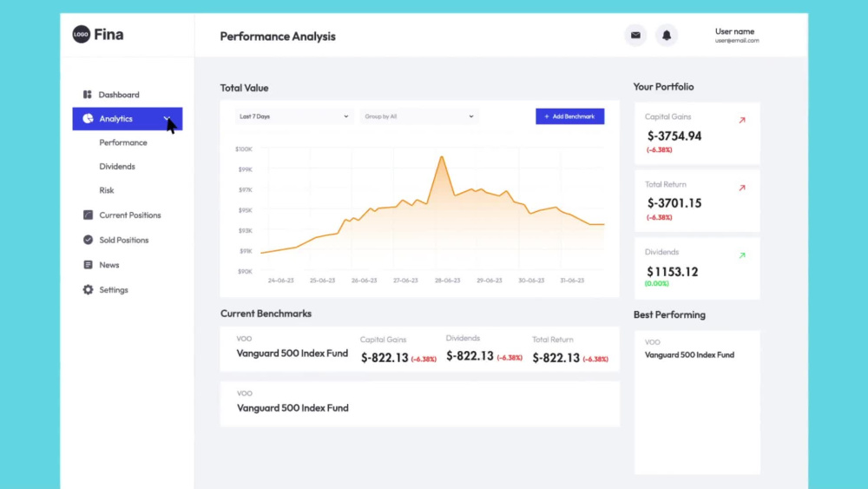Click the user@email.com text
Viewport: 868px width, 489px height.
737,41
